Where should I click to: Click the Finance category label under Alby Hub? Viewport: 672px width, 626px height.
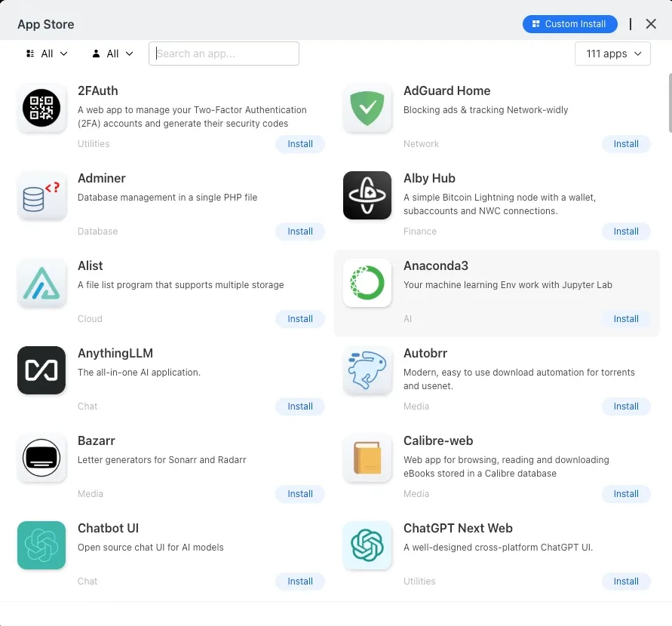click(x=419, y=232)
